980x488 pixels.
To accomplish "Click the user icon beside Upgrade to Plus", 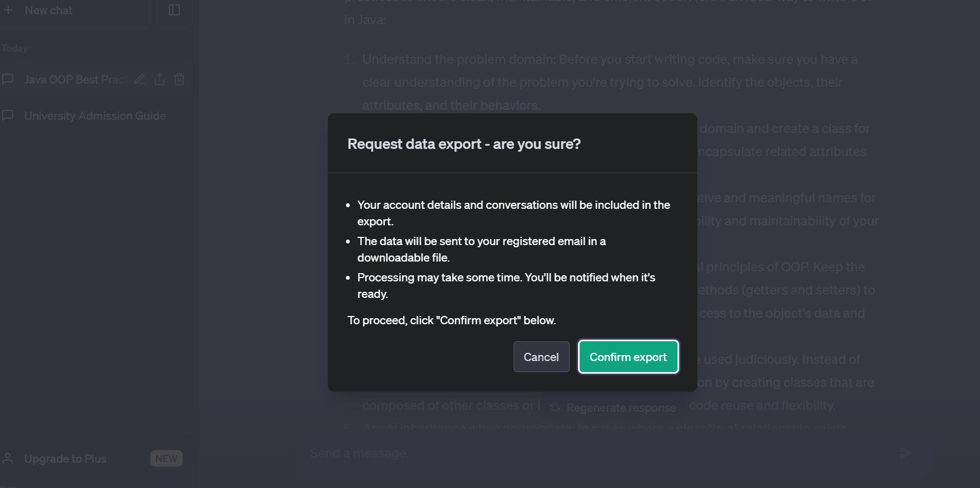I will click(8, 458).
